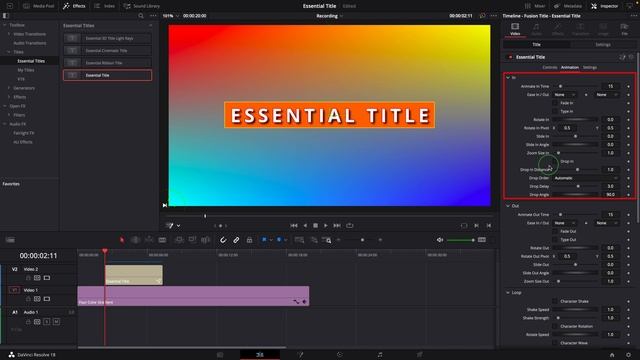
Task: Open the Fusion page icon at bottom
Action: 300,355
